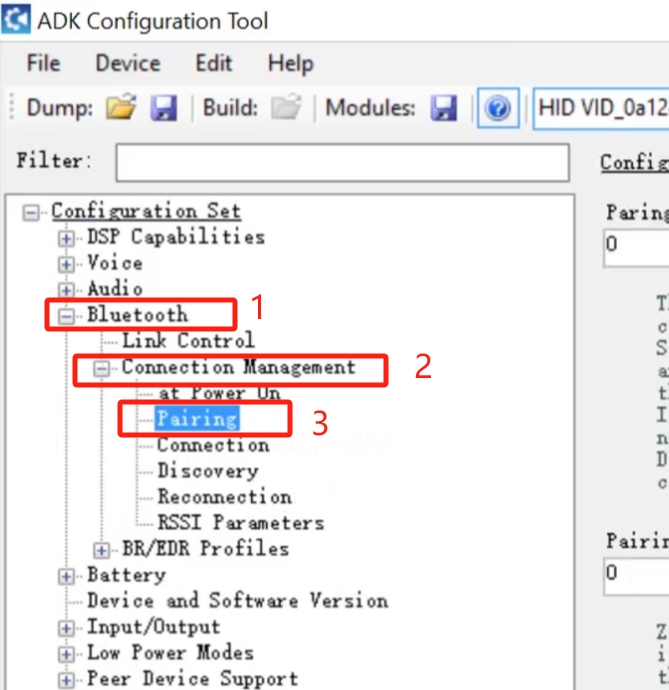This screenshot has height=690, width=669.
Task: Expand the DSP Capabilities node
Action: pyautogui.click(x=66, y=239)
